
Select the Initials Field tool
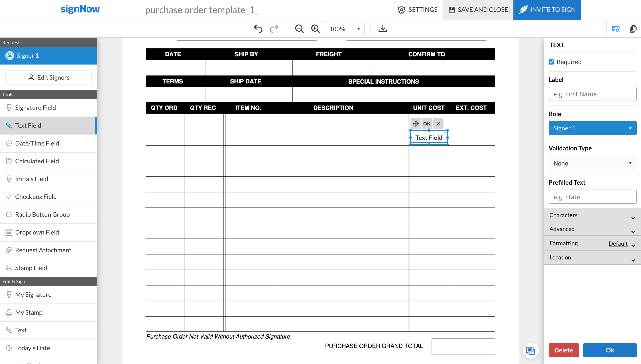click(31, 179)
